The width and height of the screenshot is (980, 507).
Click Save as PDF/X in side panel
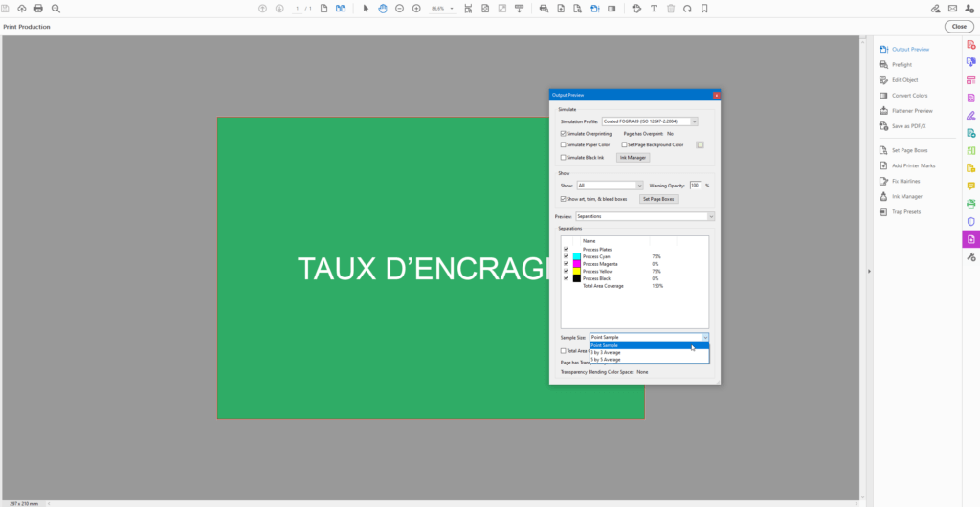click(x=909, y=126)
